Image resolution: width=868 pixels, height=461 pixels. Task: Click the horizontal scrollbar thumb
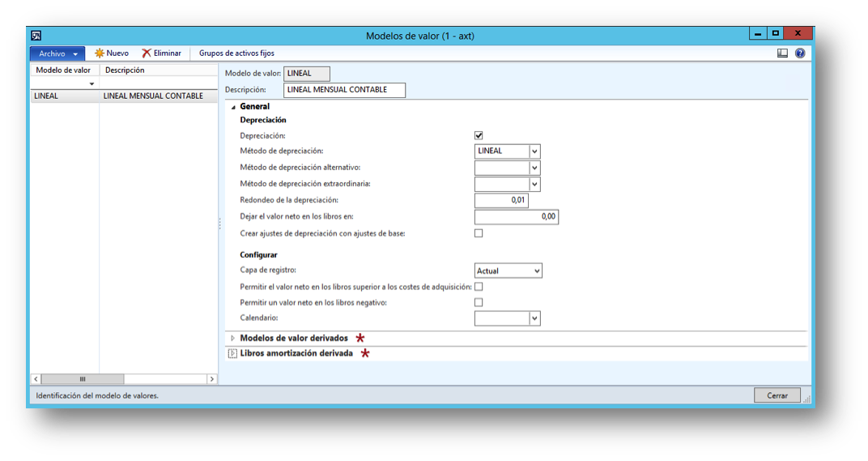point(83,379)
